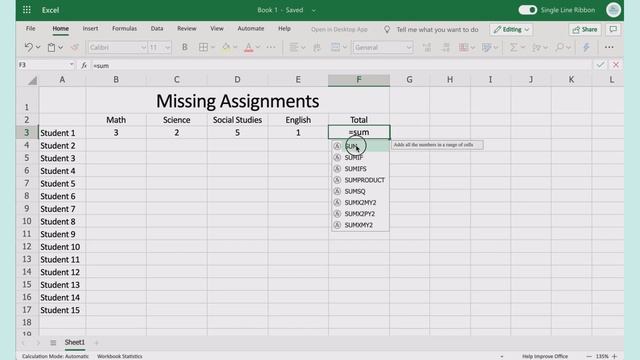Click the fx Insert Function icon
Screen dimensions: 640x360
(84, 65)
